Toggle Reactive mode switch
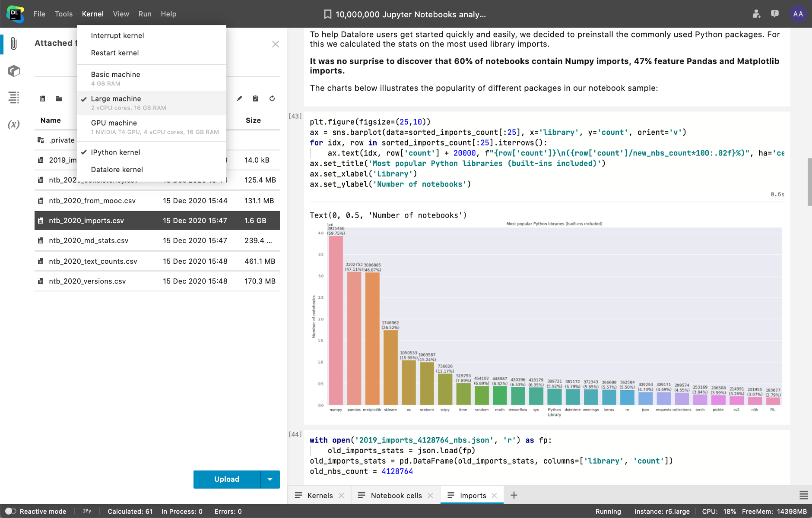This screenshot has width=812, height=518. click(10, 511)
